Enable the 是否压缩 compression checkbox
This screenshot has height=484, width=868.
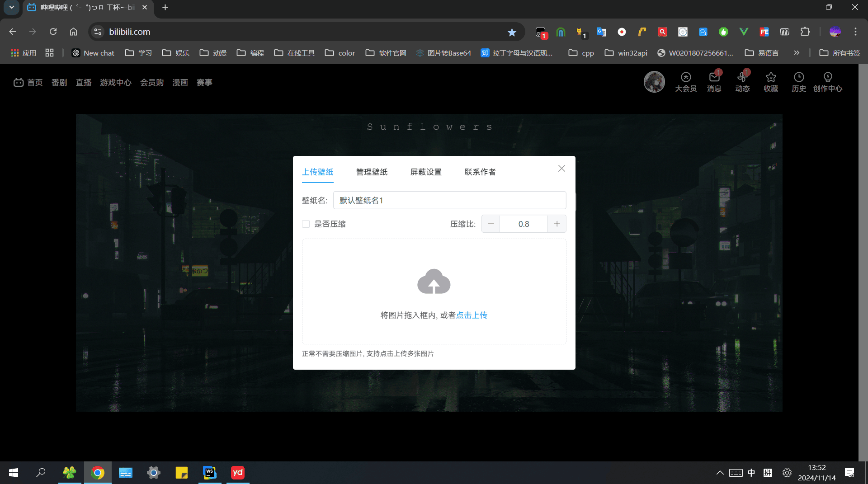click(306, 224)
